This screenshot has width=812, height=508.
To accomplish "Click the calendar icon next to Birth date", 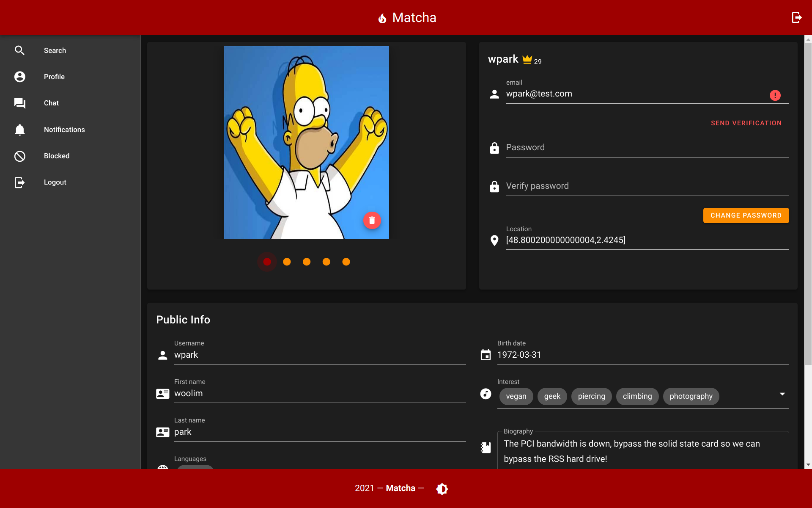I will tap(486, 355).
